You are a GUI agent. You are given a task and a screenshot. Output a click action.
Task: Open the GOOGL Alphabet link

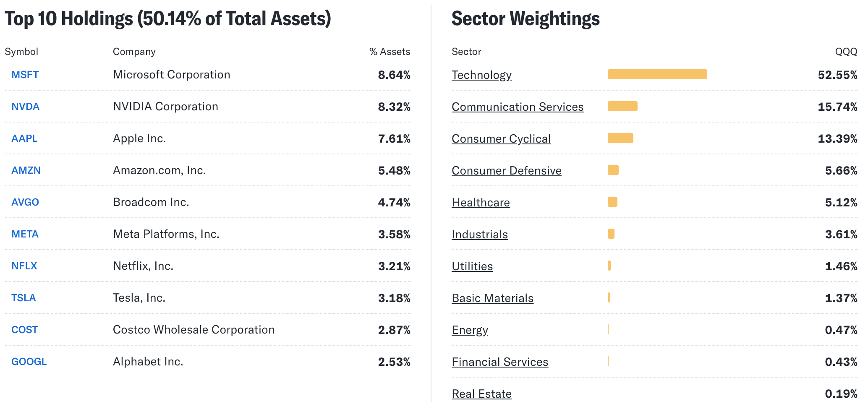point(29,361)
